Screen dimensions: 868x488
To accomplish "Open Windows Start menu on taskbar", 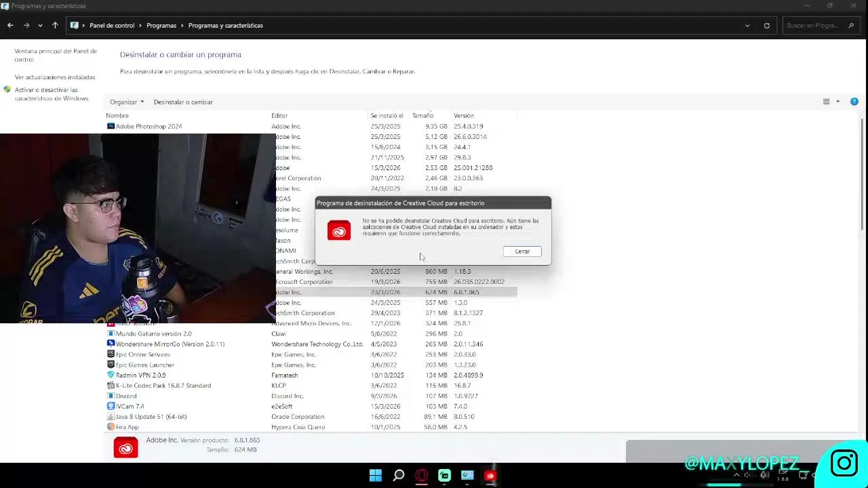I will tap(375, 475).
